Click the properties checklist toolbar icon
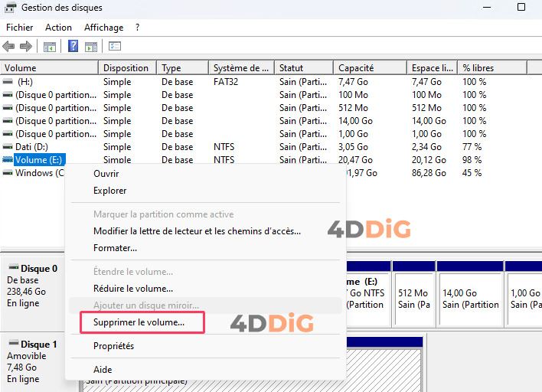The height and width of the screenshot is (392, 542). coord(115,46)
